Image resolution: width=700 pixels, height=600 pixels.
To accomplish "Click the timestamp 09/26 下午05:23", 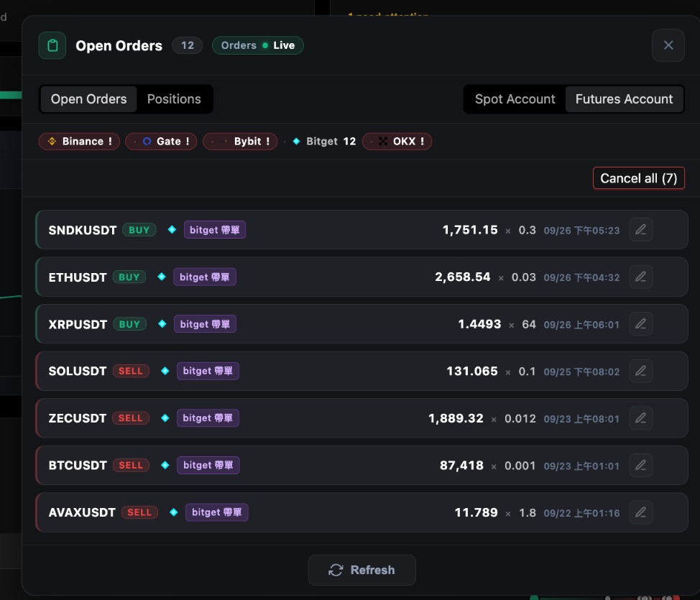I will click(x=581, y=231).
